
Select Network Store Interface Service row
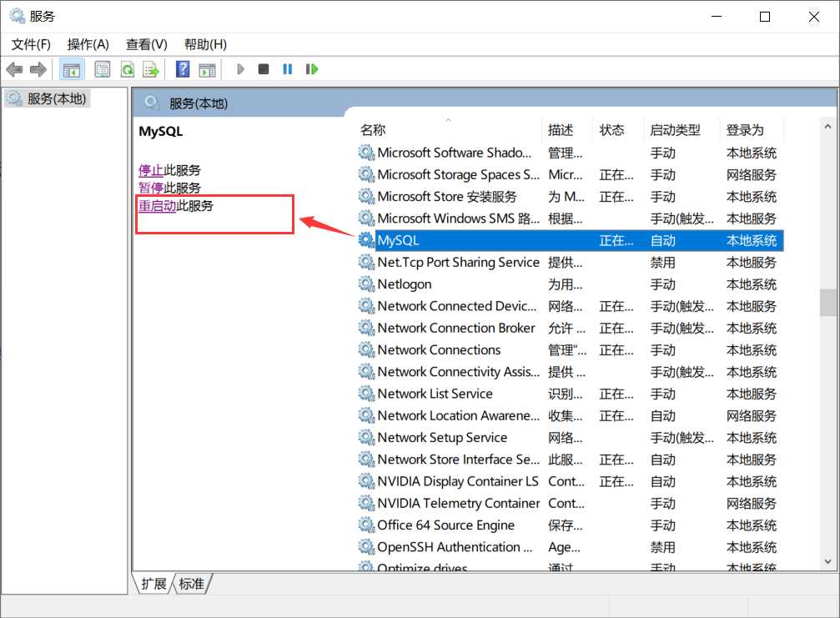point(570,460)
